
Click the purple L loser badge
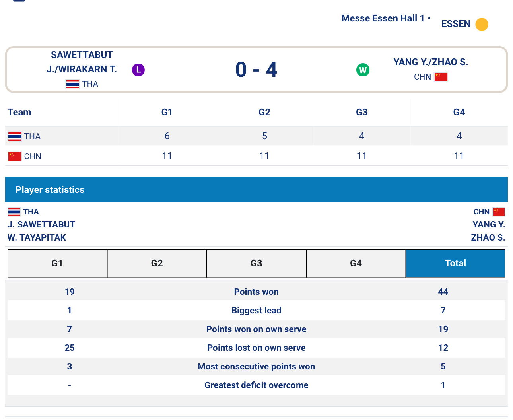pyautogui.click(x=138, y=70)
